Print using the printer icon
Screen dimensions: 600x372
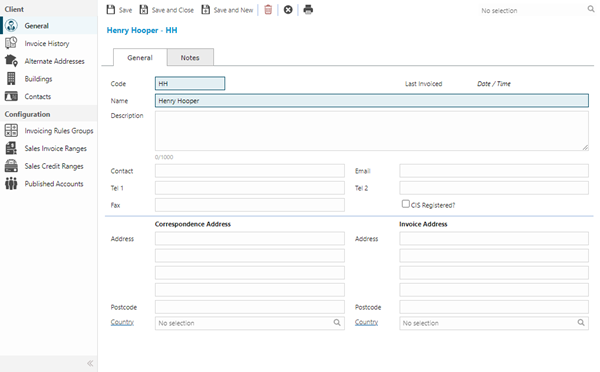click(x=308, y=10)
